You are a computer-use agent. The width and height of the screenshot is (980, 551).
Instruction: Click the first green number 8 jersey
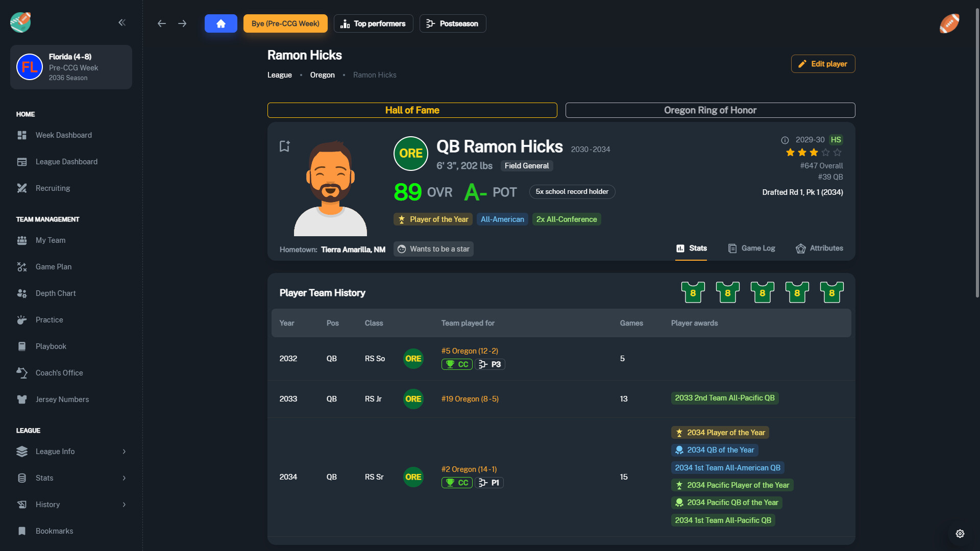[693, 293]
